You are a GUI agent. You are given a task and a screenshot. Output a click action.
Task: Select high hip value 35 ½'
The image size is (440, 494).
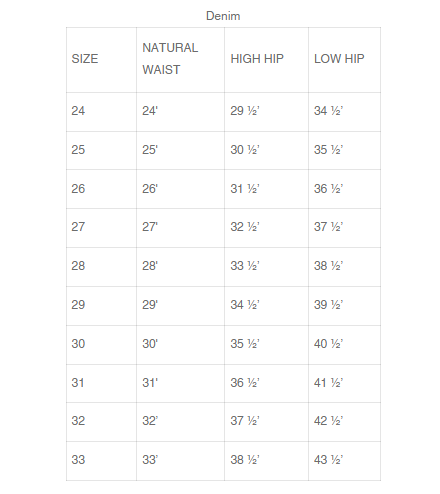(245, 344)
